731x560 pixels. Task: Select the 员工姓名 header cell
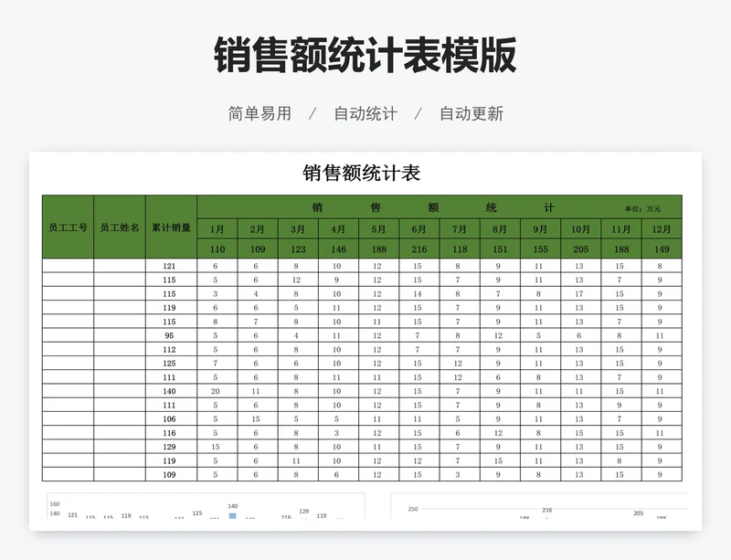120,227
